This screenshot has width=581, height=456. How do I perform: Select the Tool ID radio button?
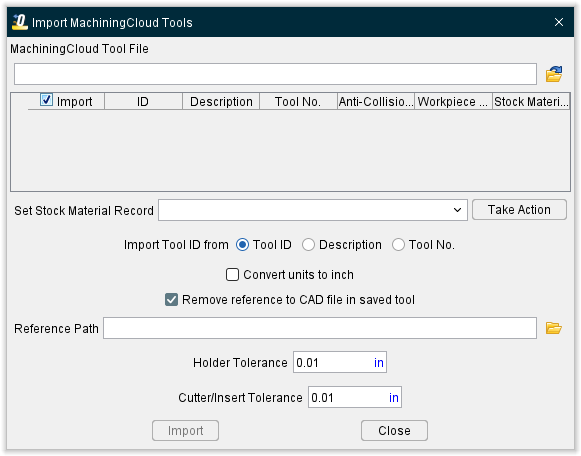pyautogui.click(x=242, y=245)
